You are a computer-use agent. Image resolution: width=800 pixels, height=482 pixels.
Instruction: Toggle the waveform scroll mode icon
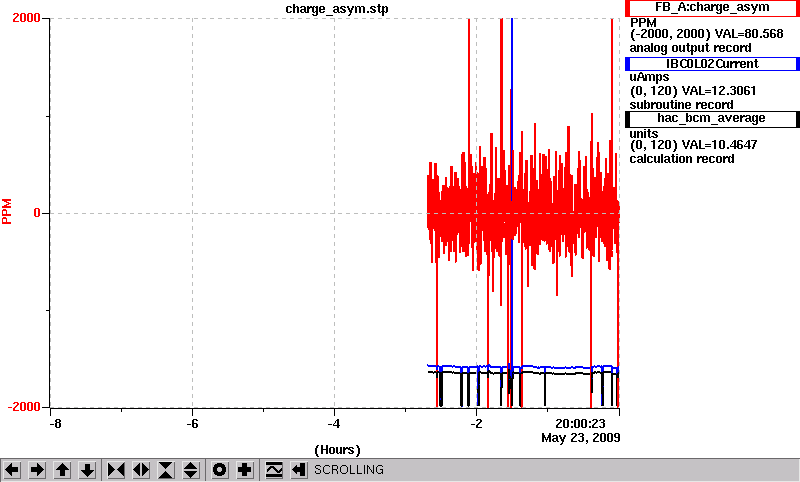coord(274,470)
